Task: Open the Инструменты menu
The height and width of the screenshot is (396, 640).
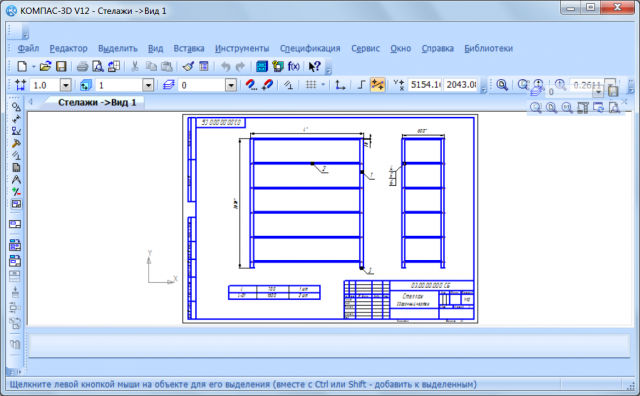Action: tap(242, 48)
